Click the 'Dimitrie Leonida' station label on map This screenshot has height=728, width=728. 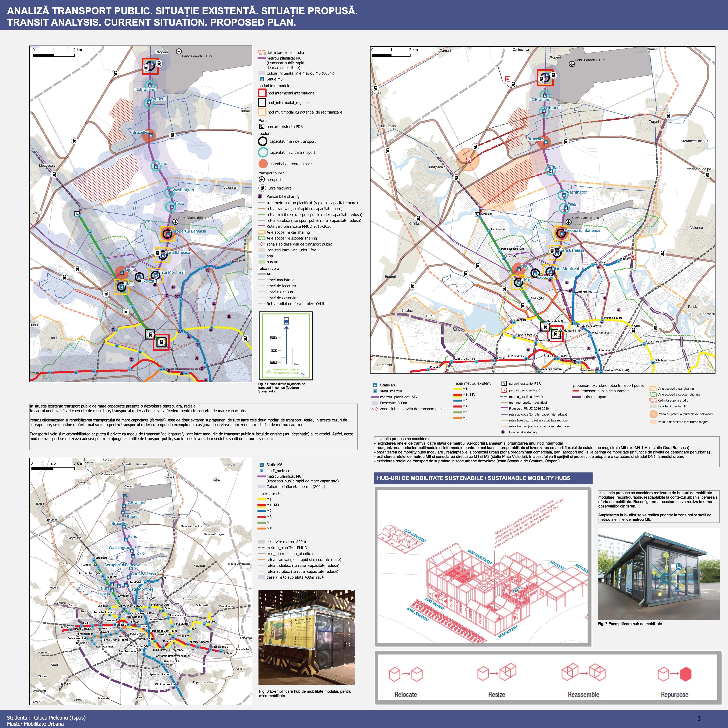(x=165, y=684)
